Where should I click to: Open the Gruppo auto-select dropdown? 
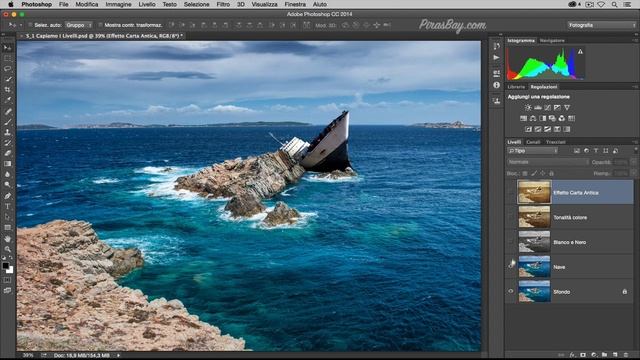pos(78,25)
